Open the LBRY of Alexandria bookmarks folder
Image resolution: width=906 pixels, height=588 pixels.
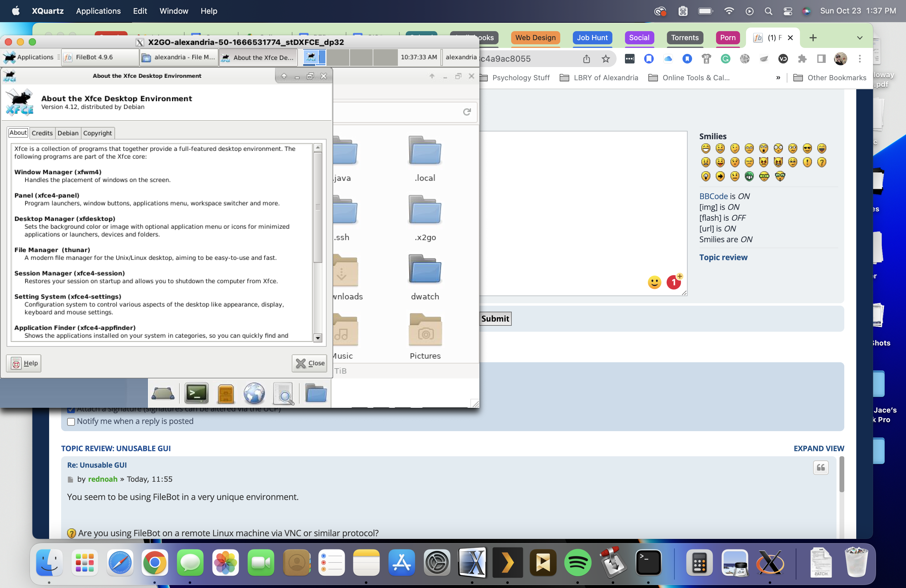coord(599,78)
